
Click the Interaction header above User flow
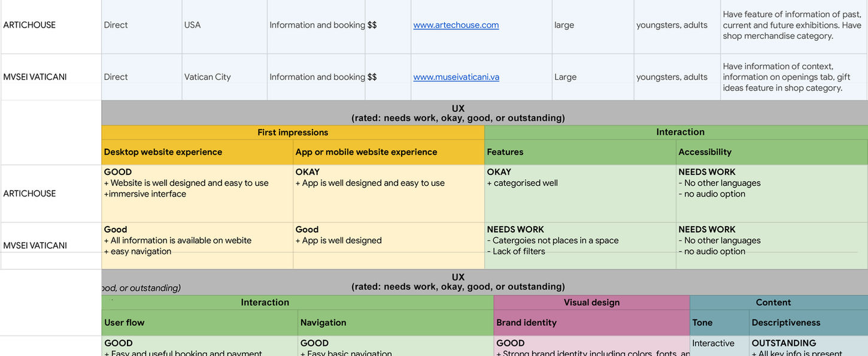click(x=298, y=303)
